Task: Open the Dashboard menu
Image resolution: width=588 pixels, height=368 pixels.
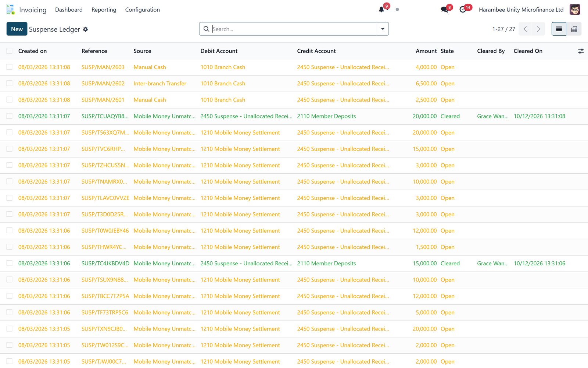Action: 69,10
